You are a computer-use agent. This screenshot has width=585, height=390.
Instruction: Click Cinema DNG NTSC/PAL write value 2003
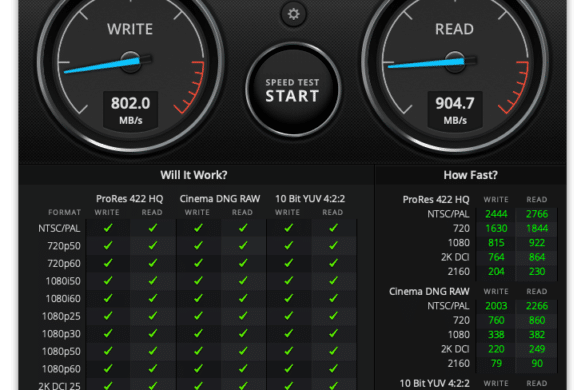(496, 306)
